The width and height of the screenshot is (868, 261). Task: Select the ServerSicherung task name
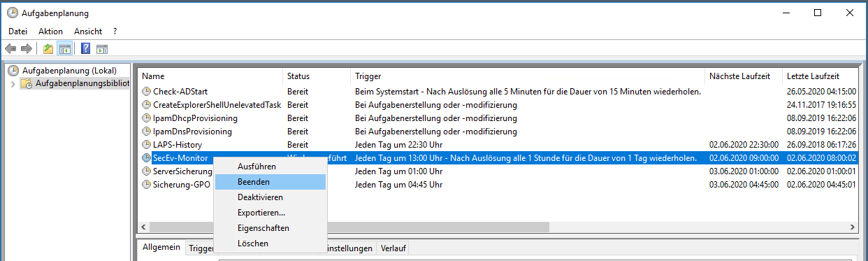pos(182,171)
